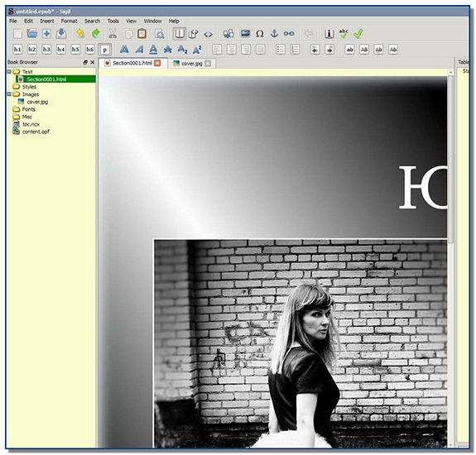Click the green checkmark validate icon
Image resolution: width=476 pixels, height=455 pixels.
pos(358,34)
